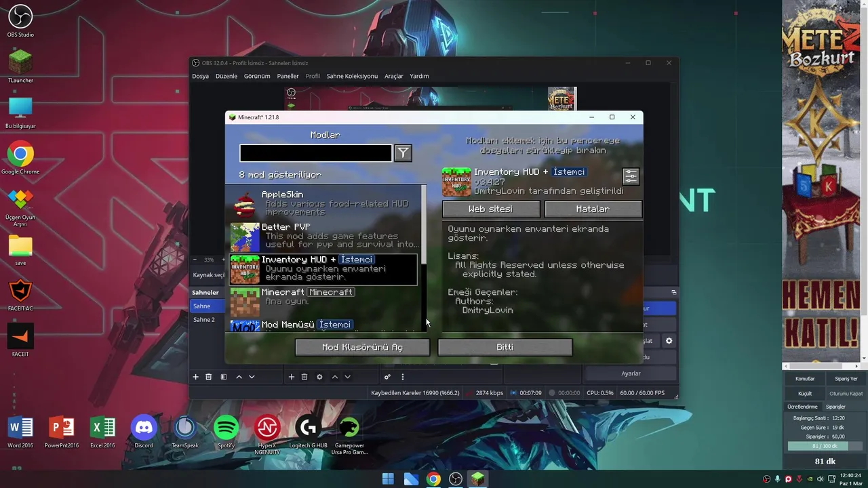Image resolution: width=868 pixels, height=488 pixels.
Task: Open Inventory HUD configuration sliders icon
Action: point(631,176)
